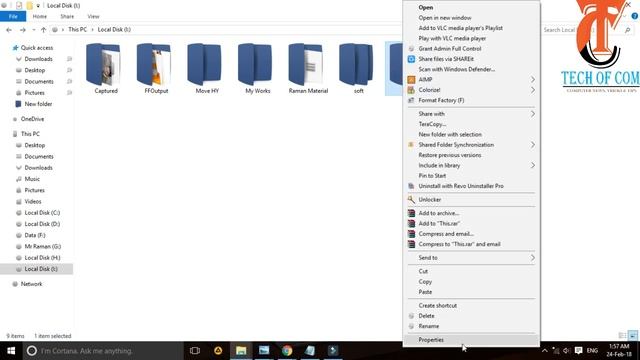
Task: Expand Include in library submenu
Action: pyautogui.click(x=471, y=165)
